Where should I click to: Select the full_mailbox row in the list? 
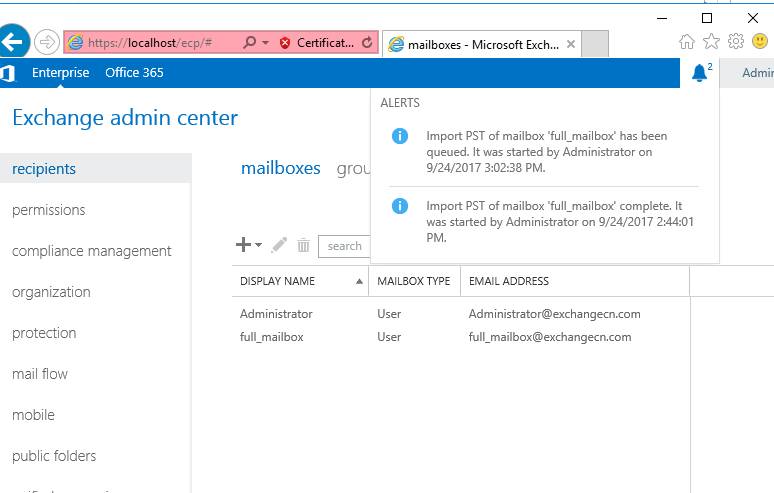(272, 337)
